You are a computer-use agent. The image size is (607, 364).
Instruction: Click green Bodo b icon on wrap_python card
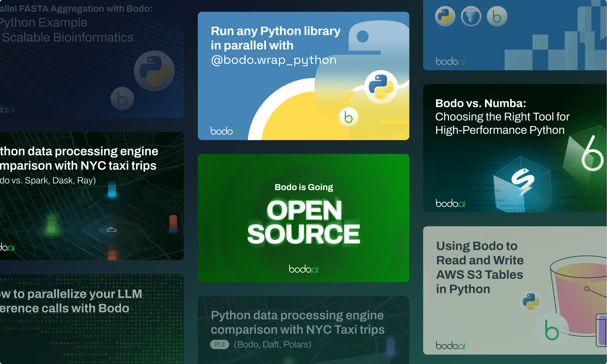[348, 117]
